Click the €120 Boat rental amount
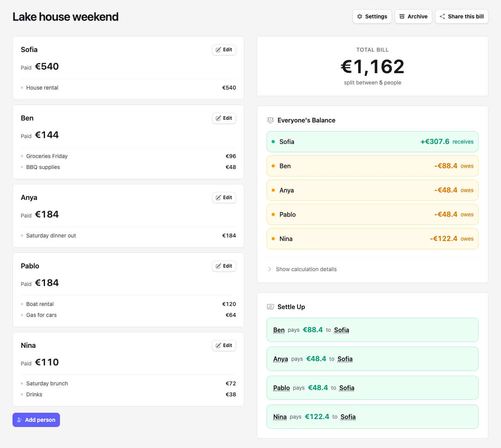The image size is (501, 448). (x=229, y=304)
